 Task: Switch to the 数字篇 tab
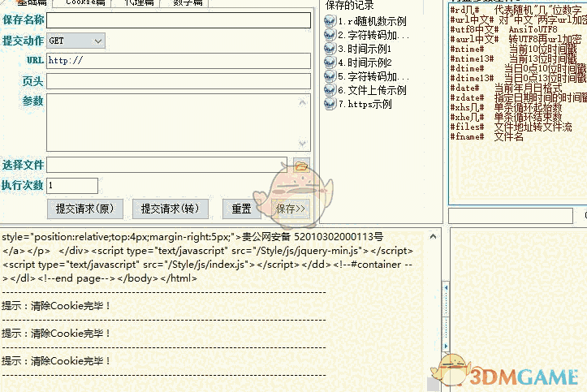point(188,2)
